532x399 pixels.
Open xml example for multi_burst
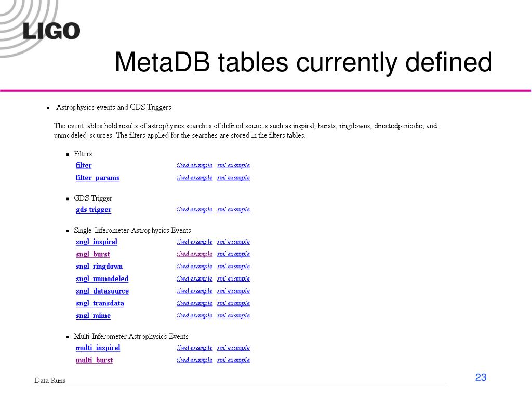(x=233, y=360)
